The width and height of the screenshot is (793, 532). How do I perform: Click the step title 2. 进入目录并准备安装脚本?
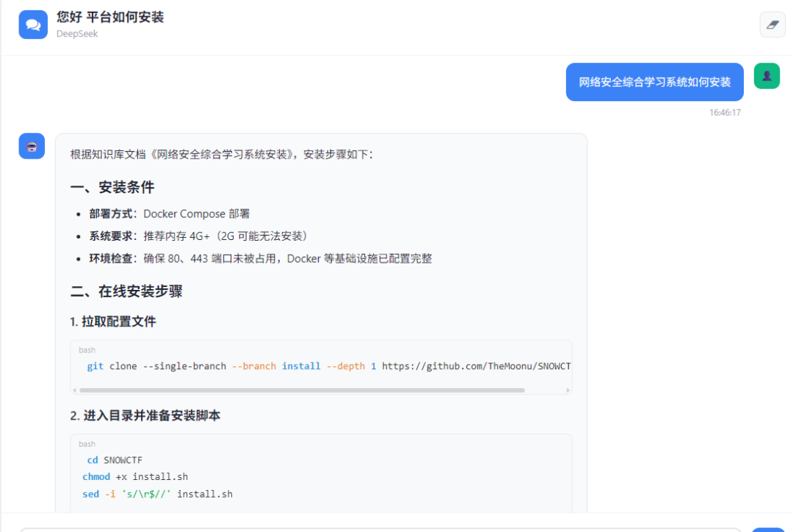pyautogui.click(x=143, y=415)
